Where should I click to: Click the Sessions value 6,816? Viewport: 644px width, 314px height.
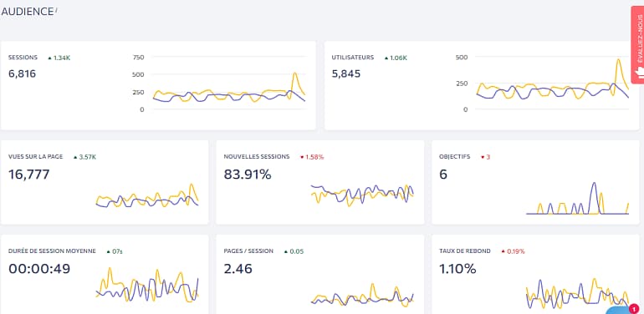click(23, 73)
